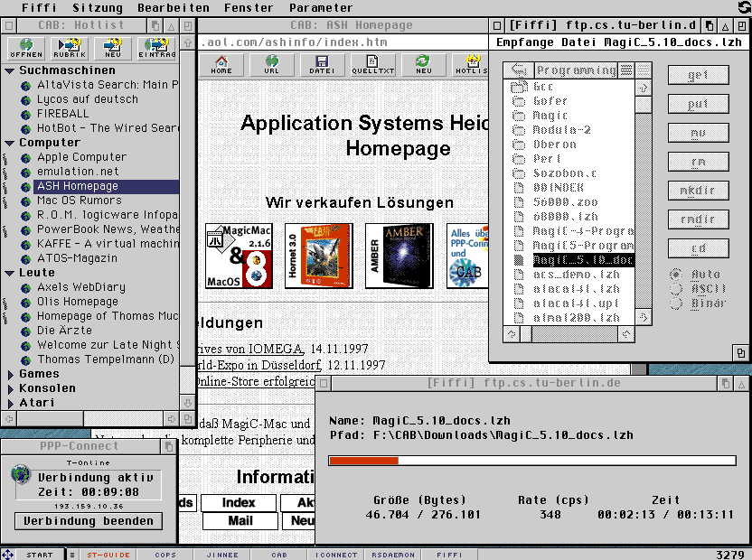
Task: Open the Parameter menu
Action: coord(321,7)
